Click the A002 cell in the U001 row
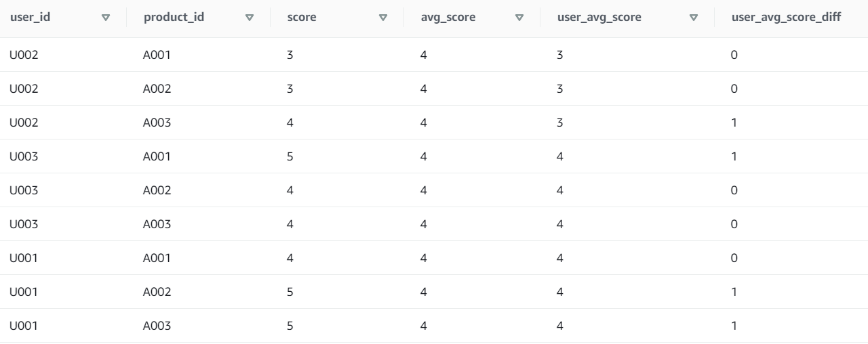The image size is (868, 344). [x=157, y=292]
